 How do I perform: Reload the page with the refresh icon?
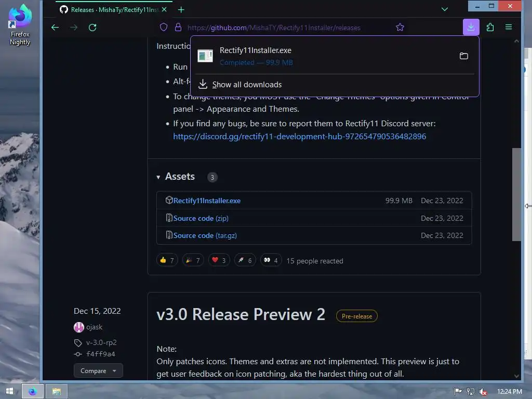[x=92, y=28]
